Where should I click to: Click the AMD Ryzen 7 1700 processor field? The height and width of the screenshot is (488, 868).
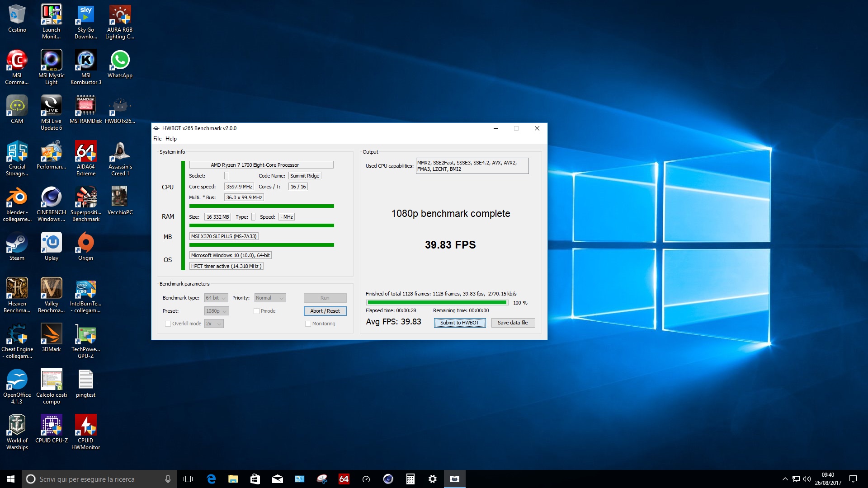click(x=261, y=165)
